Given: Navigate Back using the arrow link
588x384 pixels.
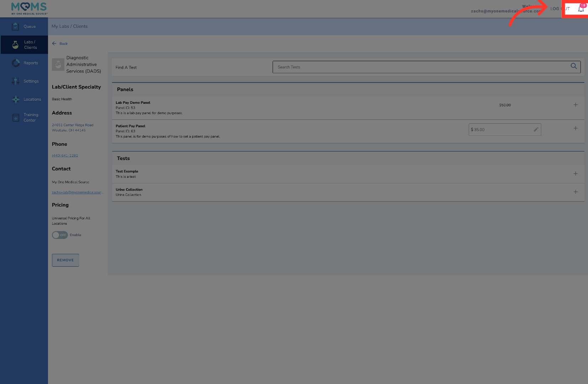Looking at the screenshot, I should click(60, 43).
